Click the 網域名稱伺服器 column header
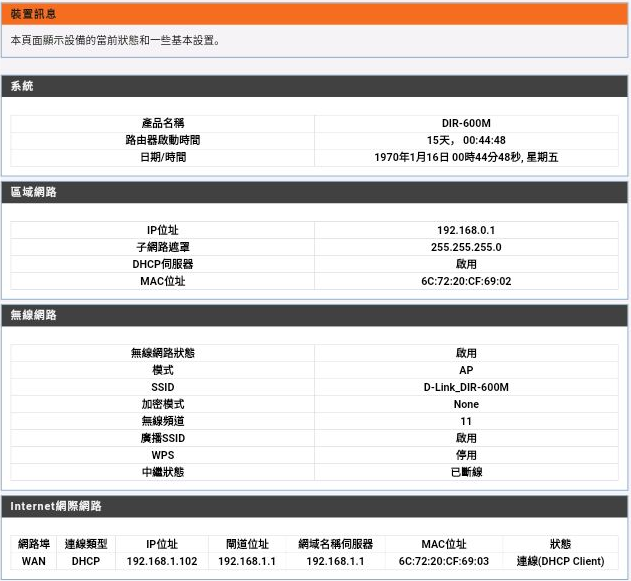 [x=335, y=544]
